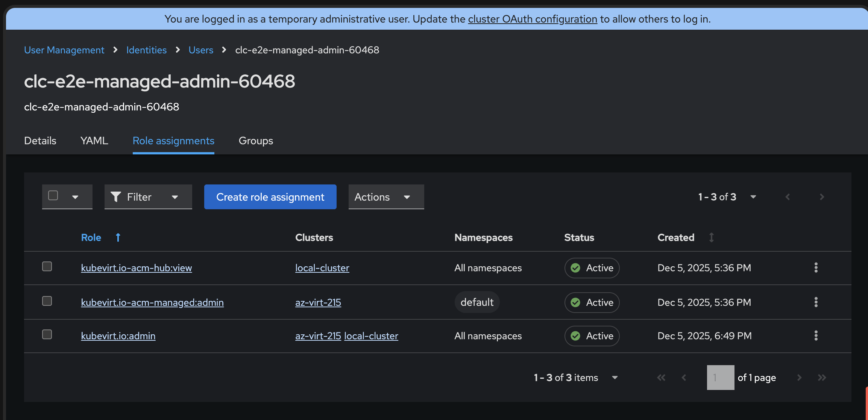Open the bulk select dropdown caret
Viewport: 868px width, 420px height.
tap(75, 197)
